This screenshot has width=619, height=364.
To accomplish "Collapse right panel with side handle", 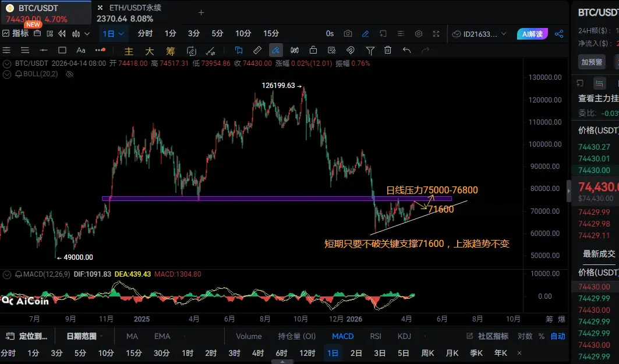I will coord(569,191).
